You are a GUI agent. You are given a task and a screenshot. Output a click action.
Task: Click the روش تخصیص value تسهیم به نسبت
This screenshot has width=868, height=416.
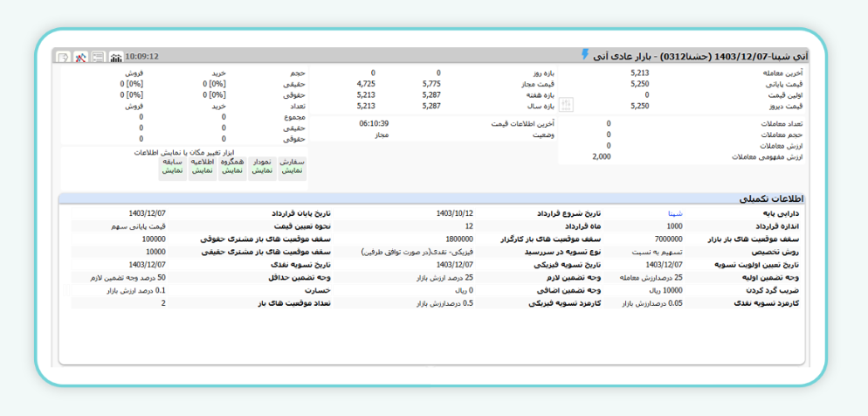click(657, 252)
